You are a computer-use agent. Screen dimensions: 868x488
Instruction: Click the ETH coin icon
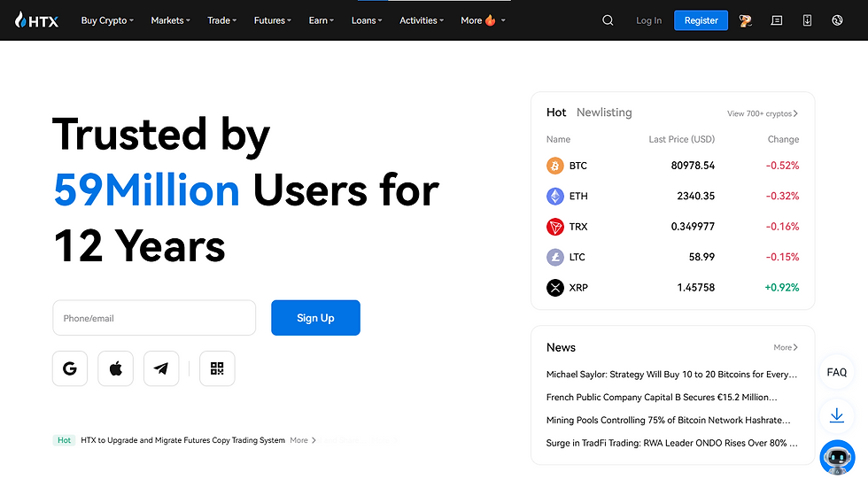[x=555, y=196]
